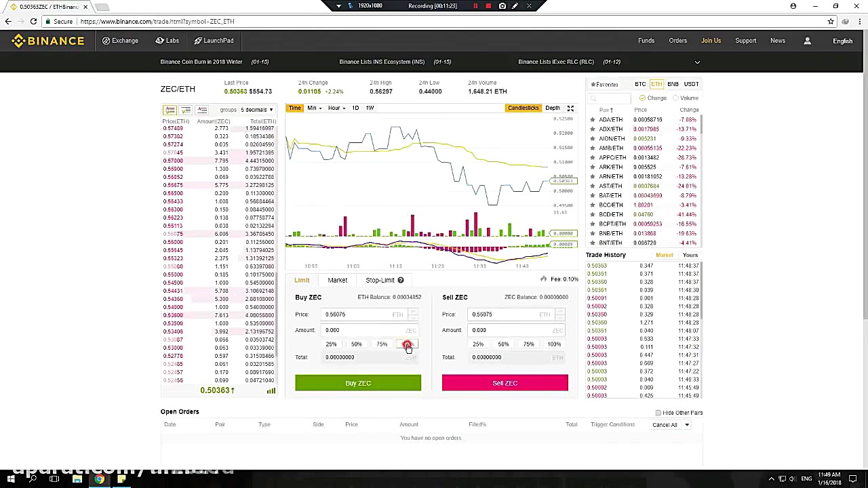Image resolution: width=868 pixels, height=488 pixels.
Task: Bookmark this page with star icon
Action: click(830, 22)
